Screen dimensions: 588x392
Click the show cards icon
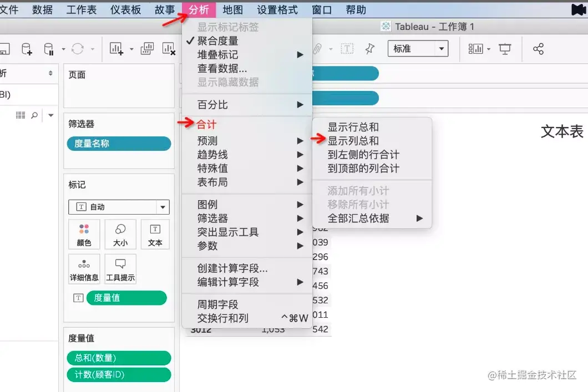475,49
